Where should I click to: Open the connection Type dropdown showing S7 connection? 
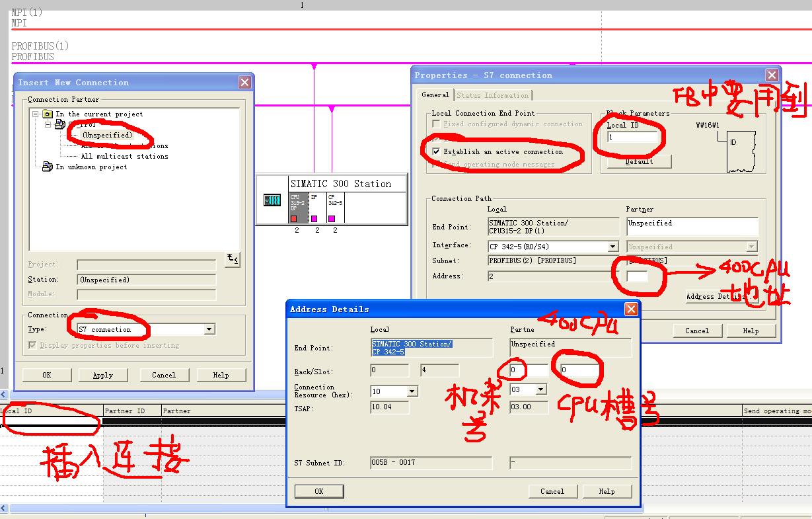click(x=209, y=329)
